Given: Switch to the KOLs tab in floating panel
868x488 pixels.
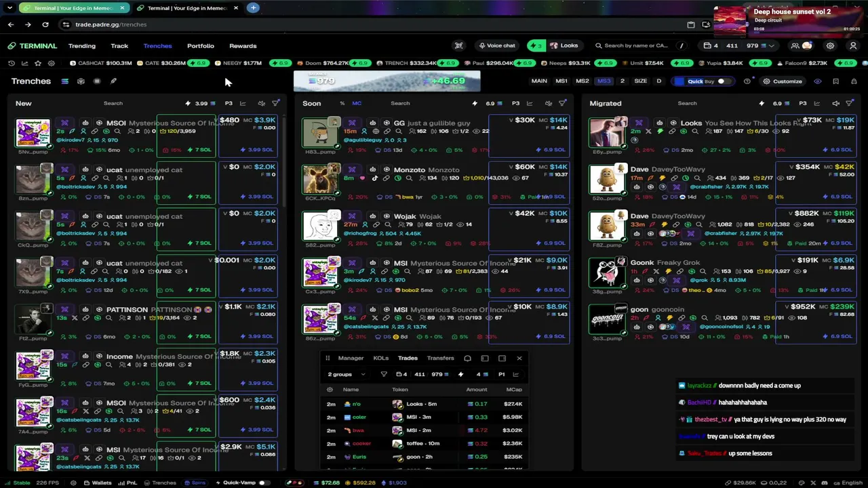Looking at the screenshot, I should tap(380, 359).
